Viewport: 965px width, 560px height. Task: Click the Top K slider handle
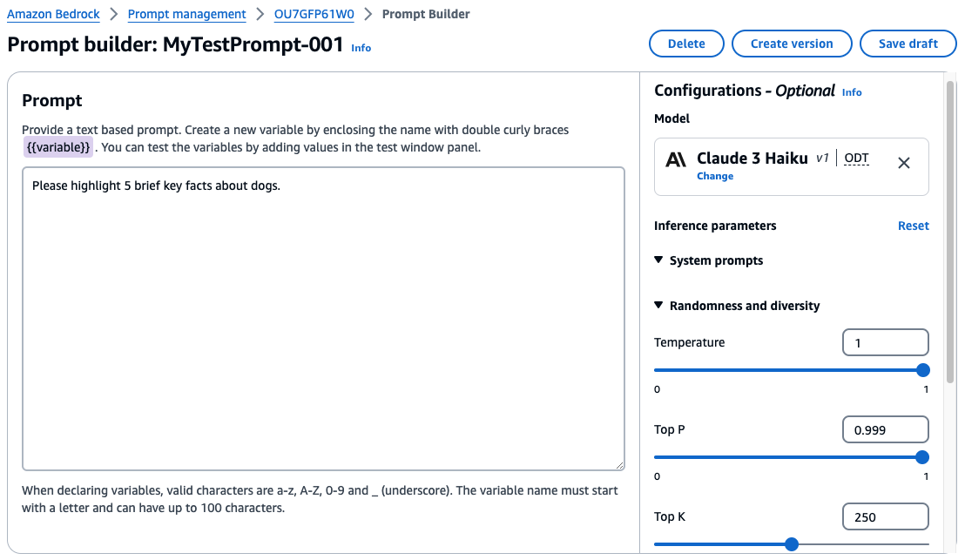coord(792,544)
